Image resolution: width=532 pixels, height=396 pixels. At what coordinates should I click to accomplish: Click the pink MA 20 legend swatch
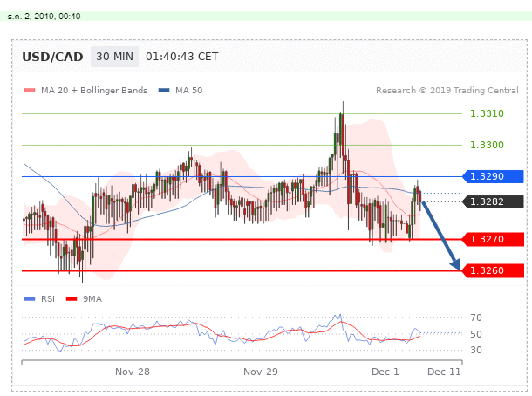[30, 91]
